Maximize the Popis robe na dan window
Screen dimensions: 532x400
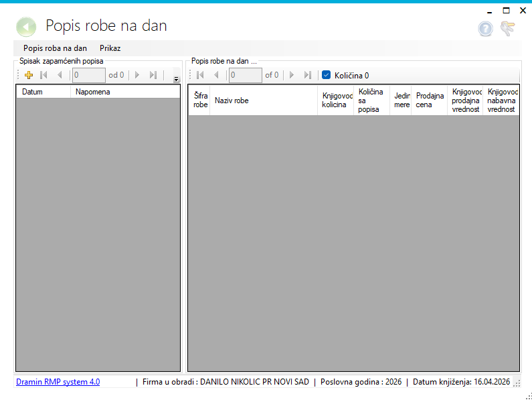506,11
